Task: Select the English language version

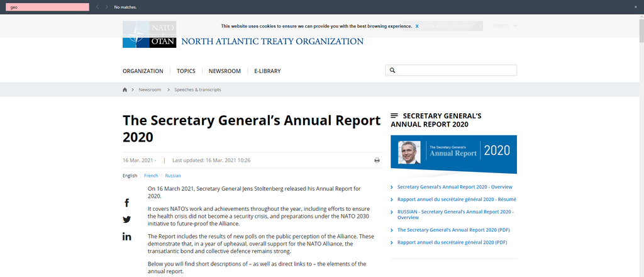Action: pos(130,176)
